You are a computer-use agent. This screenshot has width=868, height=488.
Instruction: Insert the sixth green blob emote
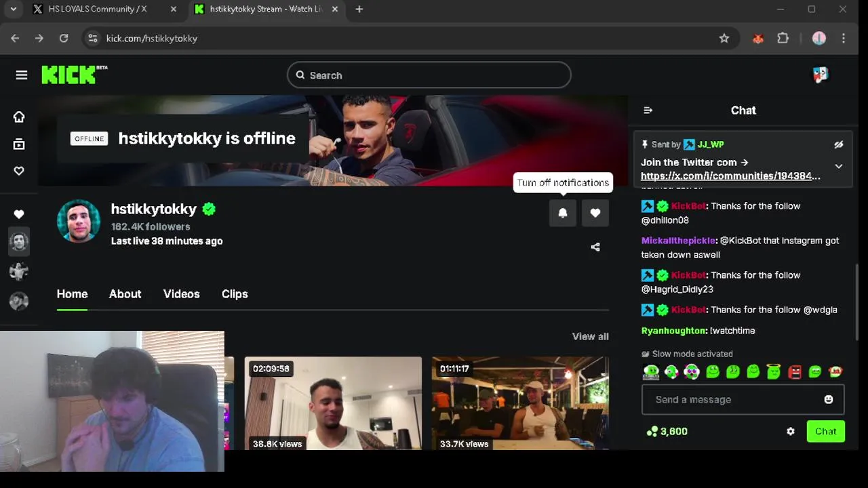[x=753, y=371]
